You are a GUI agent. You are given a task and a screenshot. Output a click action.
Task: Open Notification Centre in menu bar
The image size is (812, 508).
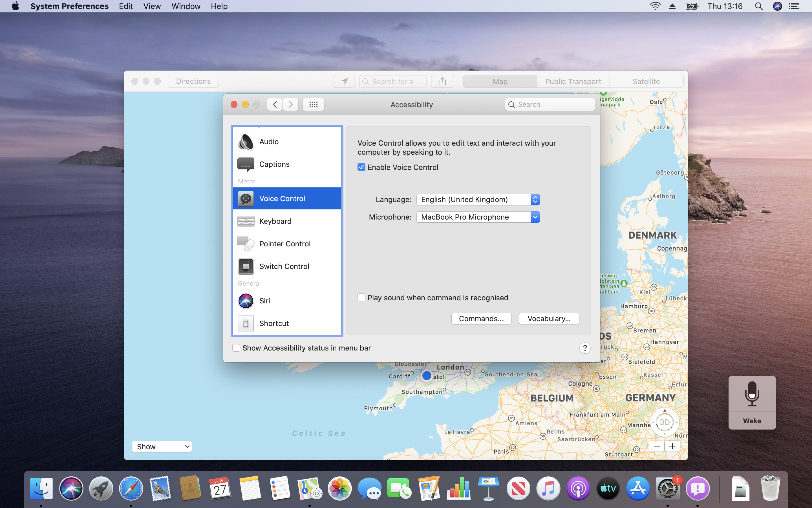794,6
